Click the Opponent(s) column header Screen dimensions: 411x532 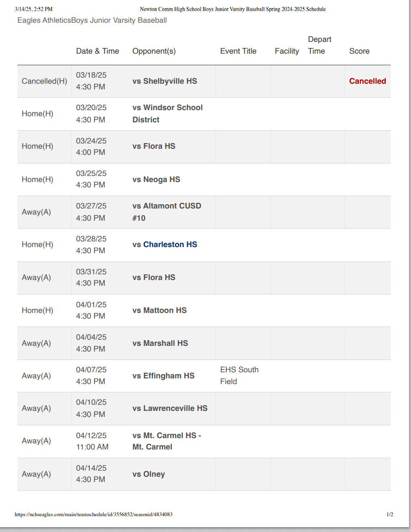[154, 51]
